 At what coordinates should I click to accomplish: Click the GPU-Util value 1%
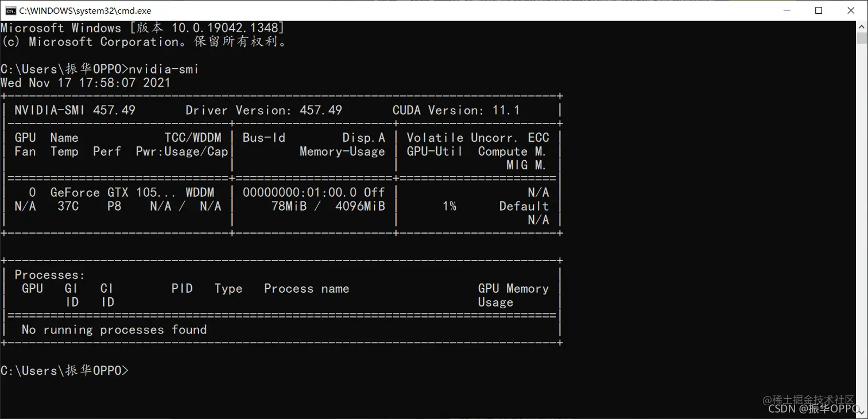(449, 207)
